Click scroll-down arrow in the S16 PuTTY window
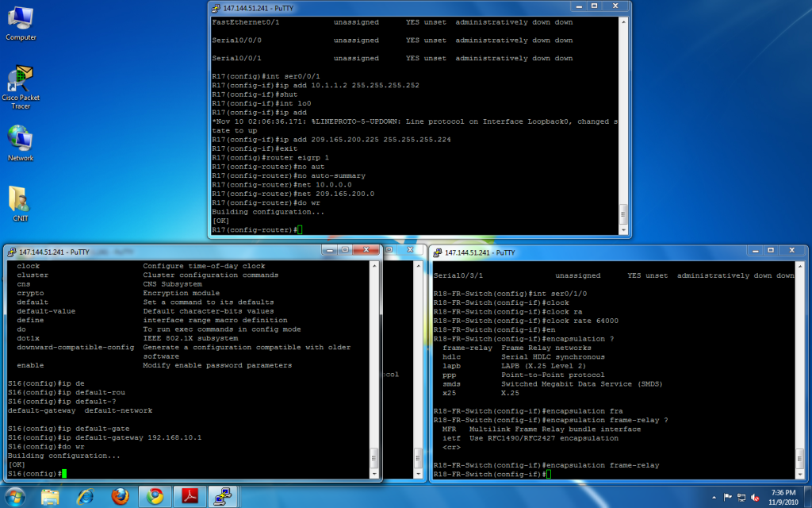This screenshot has width=812, height=508. click(x=374, y=473)
